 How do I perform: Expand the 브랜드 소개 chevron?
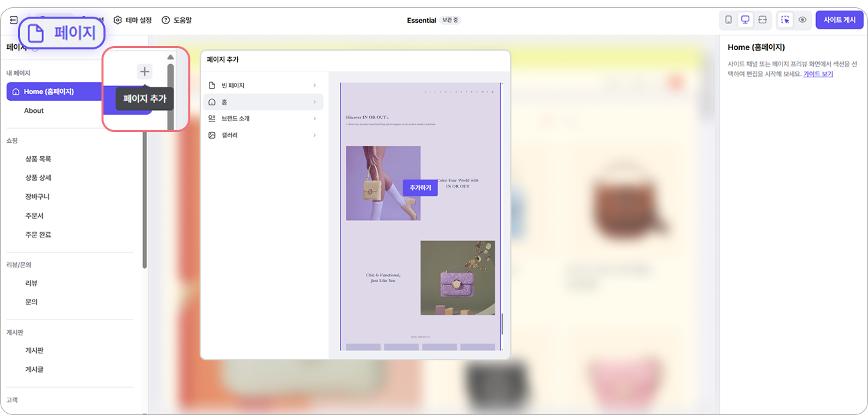(x=314, y=118)
